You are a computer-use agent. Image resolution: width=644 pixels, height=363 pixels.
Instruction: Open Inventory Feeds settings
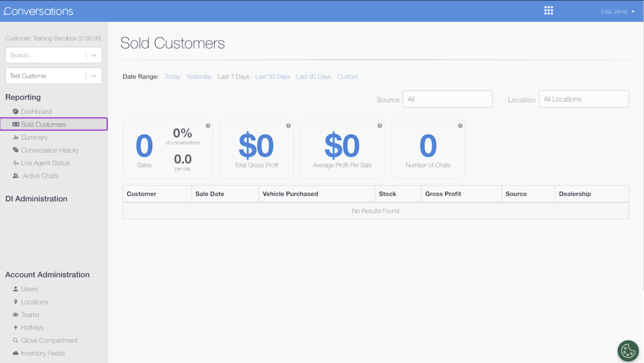tap(43, 353)
